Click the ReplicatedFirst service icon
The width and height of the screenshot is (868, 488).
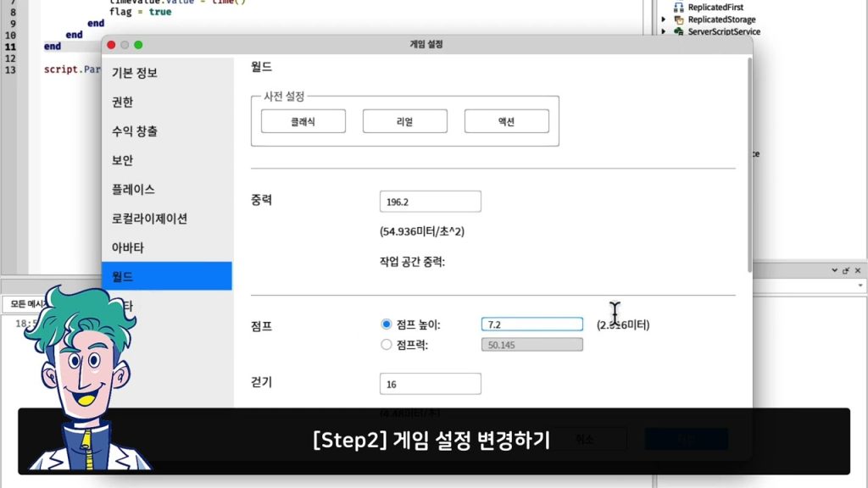(678, 7)
